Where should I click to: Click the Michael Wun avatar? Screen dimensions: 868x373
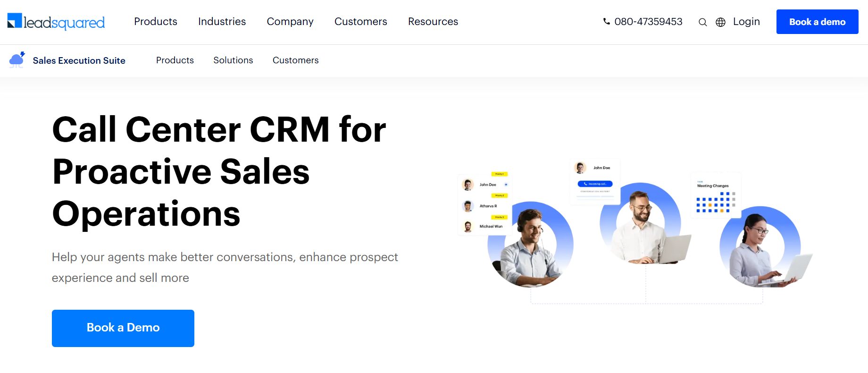point(468,227)
